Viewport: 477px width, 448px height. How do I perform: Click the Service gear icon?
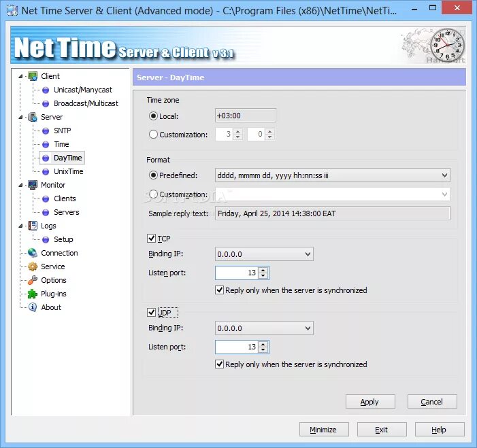coord(33,266)
